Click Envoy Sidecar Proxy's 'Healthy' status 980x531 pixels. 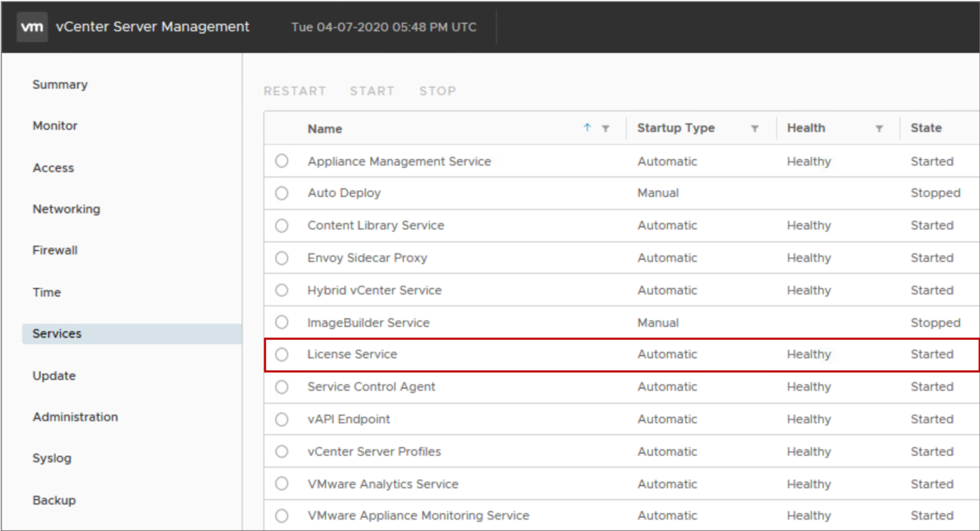(809, 258)
